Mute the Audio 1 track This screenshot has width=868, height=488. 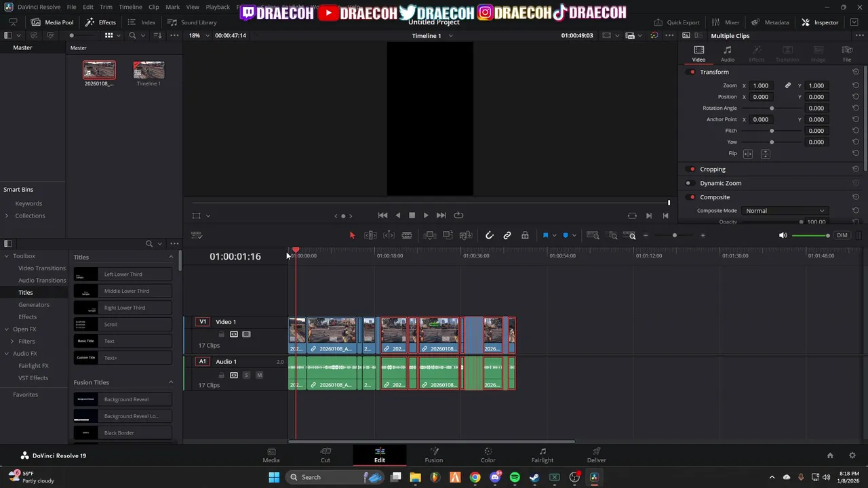[x=259, y=375]
